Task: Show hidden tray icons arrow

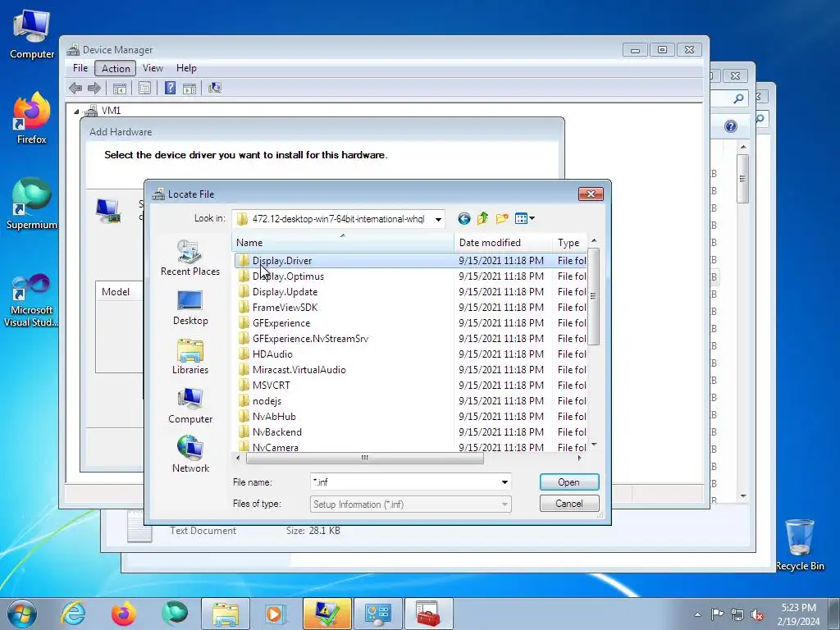Action: (697, 614)
